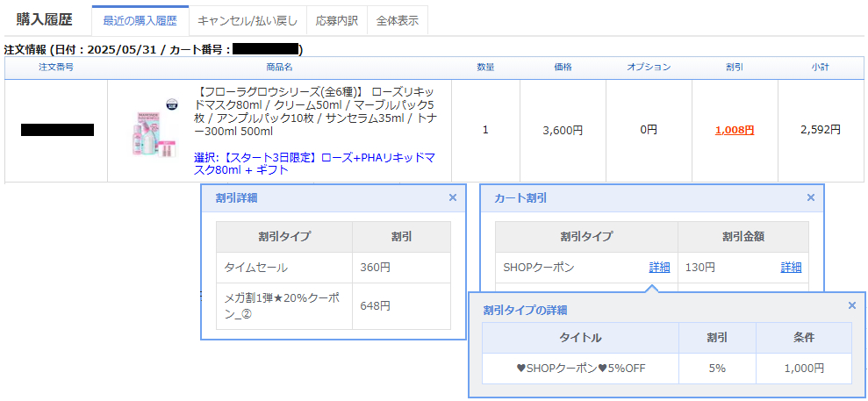Click the ♥SHOPクーポン♥5%OFF title cell
This screenshot has height=401, width=868.
(580, 369)
